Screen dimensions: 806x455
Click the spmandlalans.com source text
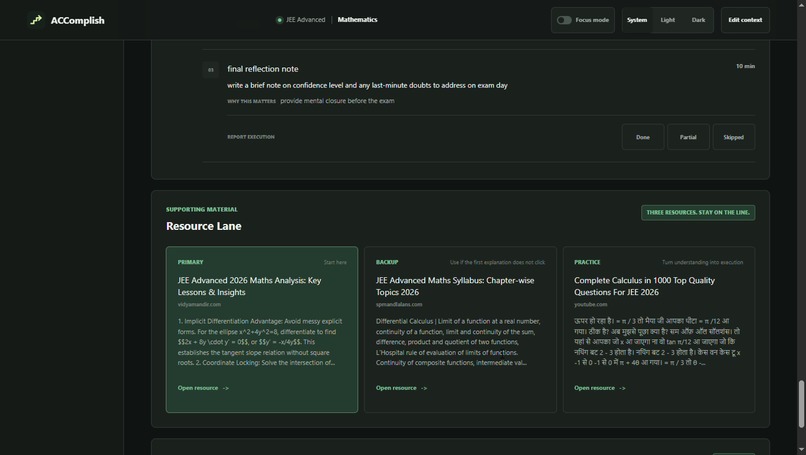coord(399,304)
